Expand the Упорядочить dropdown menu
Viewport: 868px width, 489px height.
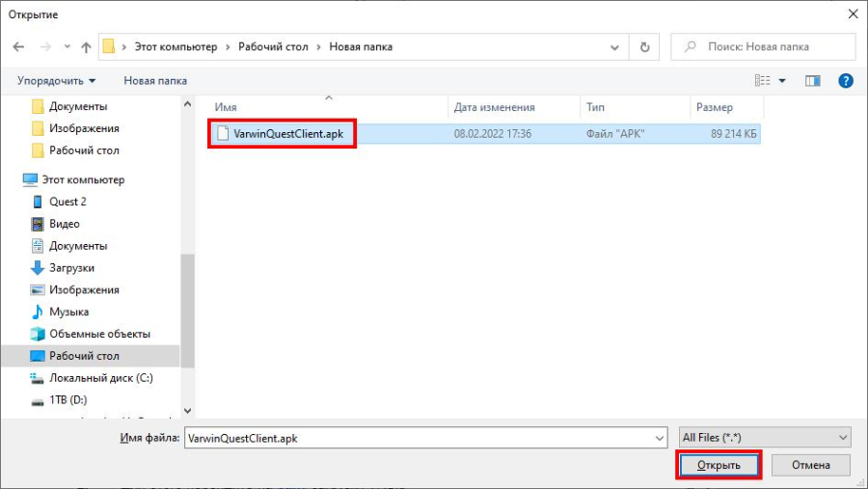point(57,81)
